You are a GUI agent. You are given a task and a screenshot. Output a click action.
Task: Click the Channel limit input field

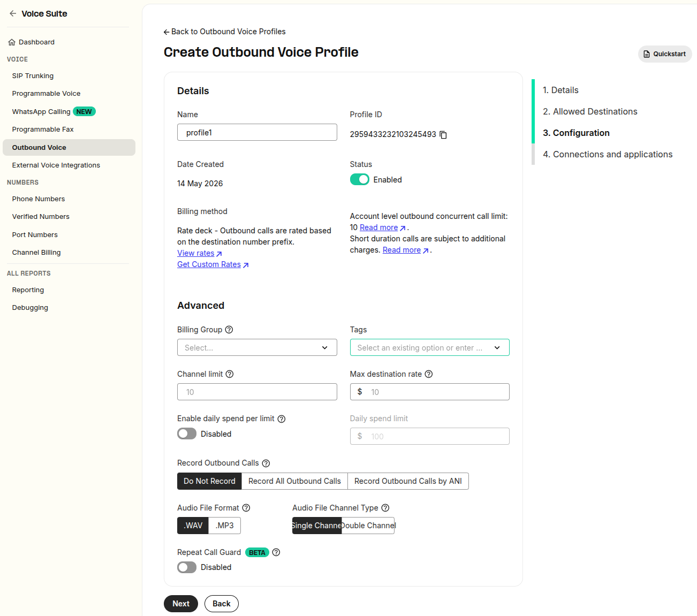click(257, 392)
